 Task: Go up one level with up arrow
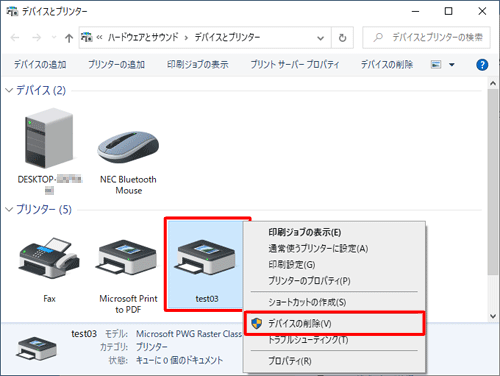pyautogui.click(x=69, y=38)
